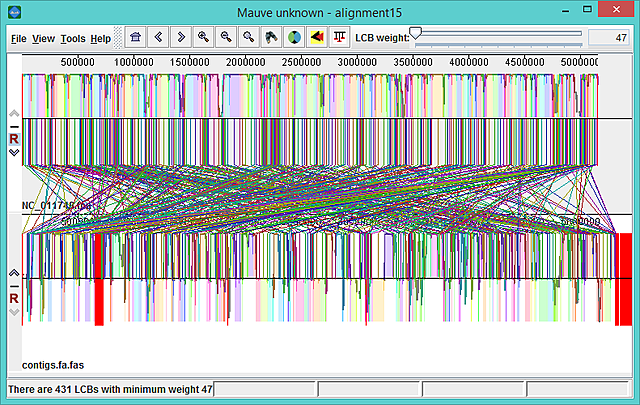Image resolution: width=640 pixels, height=405 pixels.
Task: Set the top genome as reference (R)
Action: click(x=14, y=139)
